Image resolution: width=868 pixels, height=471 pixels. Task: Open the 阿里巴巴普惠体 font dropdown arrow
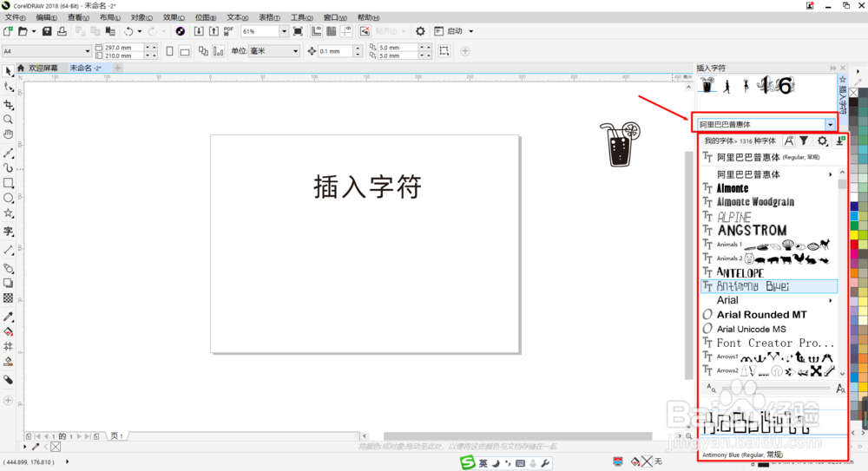(830, 125)
